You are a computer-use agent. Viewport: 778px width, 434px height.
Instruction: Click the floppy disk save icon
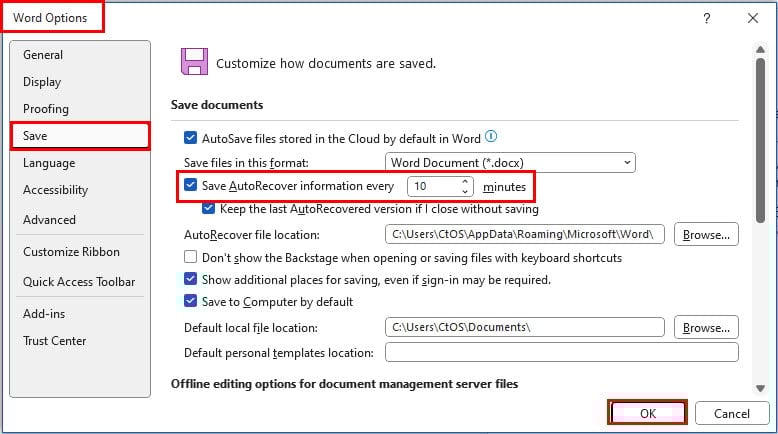pos(194,62)
